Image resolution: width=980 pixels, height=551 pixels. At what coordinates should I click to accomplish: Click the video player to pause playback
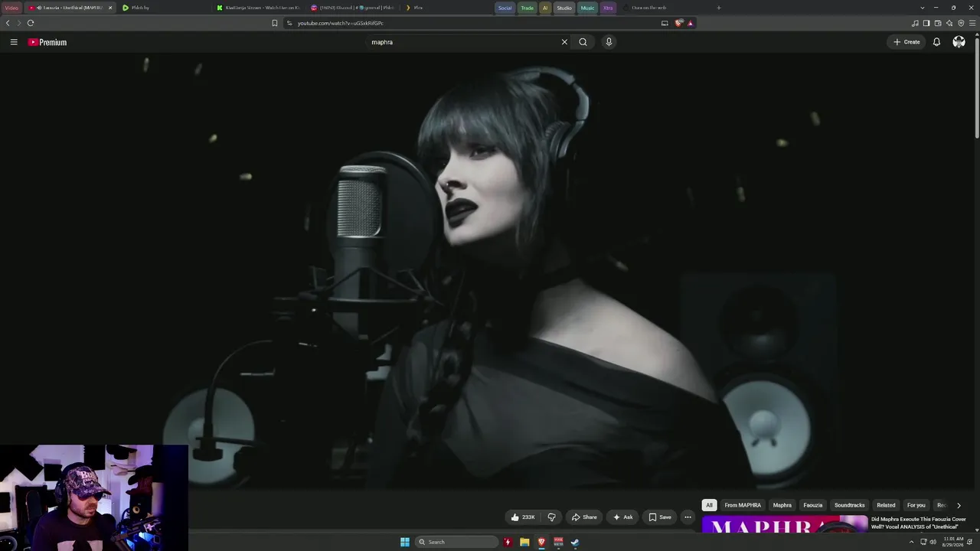[x=488, y=272]
